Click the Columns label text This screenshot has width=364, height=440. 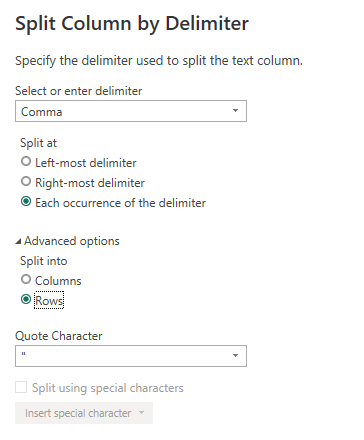point(58,281)
